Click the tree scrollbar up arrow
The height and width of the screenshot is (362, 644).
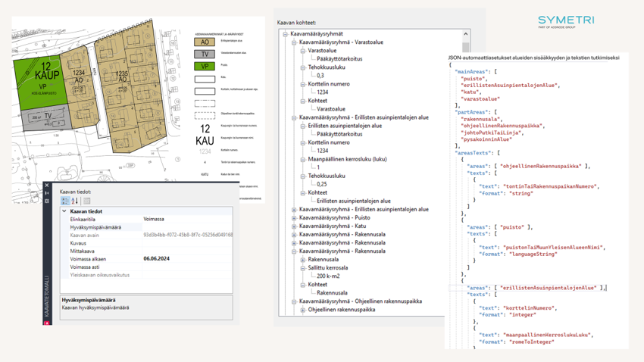[465, 34]
